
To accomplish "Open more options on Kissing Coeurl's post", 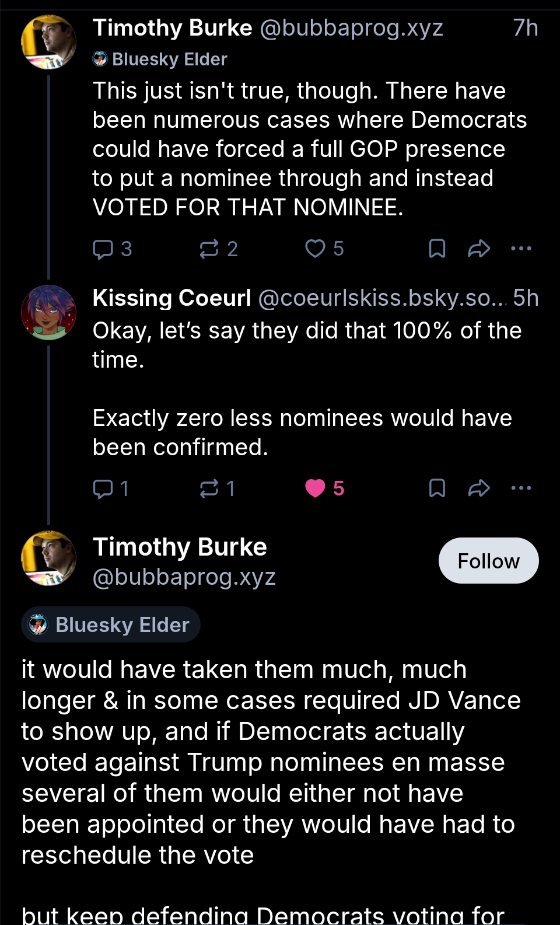I will coord(521,488).
